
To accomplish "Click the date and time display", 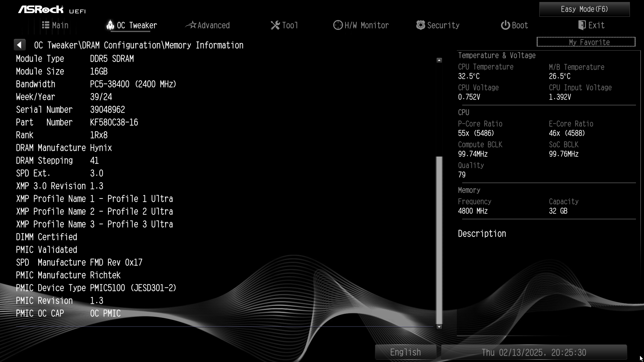I will 534,352.
